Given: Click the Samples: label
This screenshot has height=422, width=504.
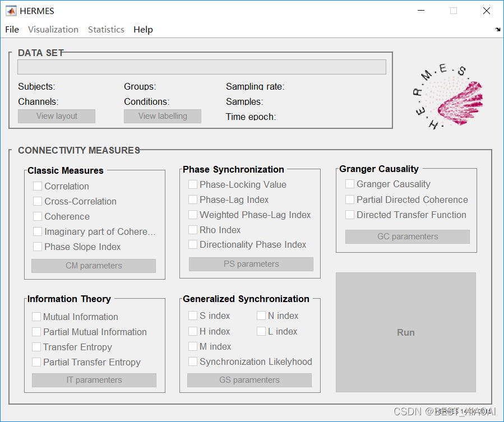Looking at the screenshot, I should coord(244,101).
